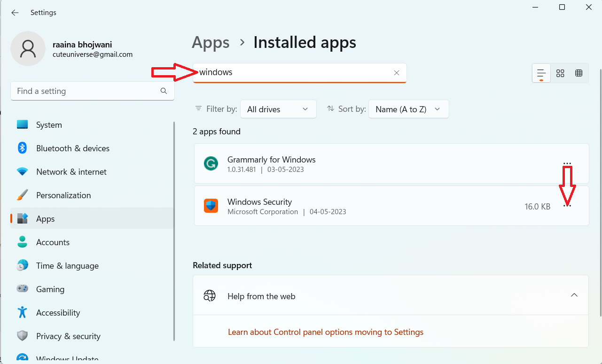The image size is (602, 364).
Task: Go to Network & internet settings
Action: [x=71, y=172]
